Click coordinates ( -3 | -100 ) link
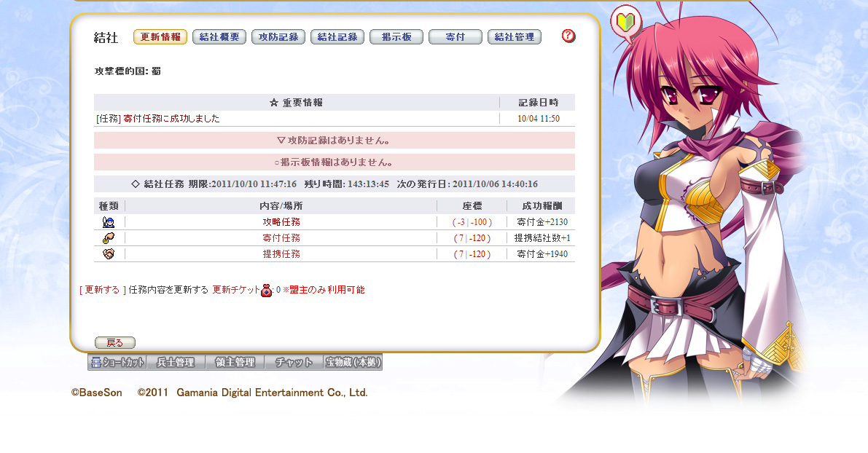Viewport: 868px width, 453px height. click(x=472, y=222)
